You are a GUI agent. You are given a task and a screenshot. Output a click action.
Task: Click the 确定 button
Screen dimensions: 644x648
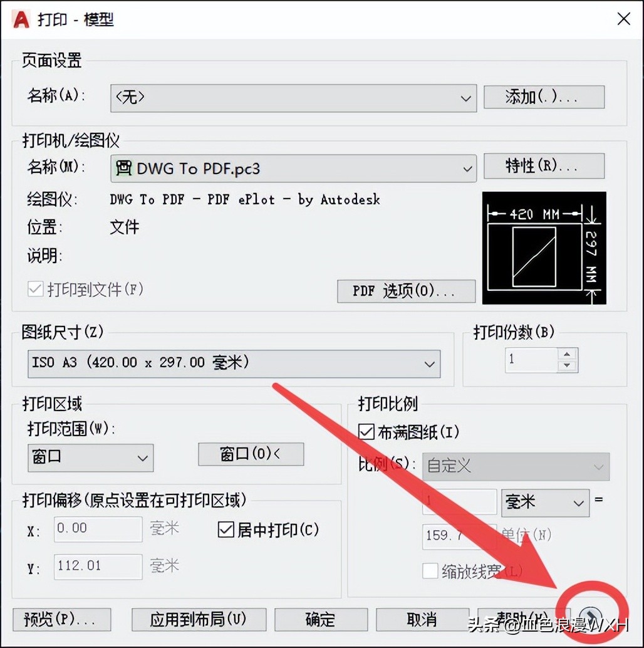321,619
